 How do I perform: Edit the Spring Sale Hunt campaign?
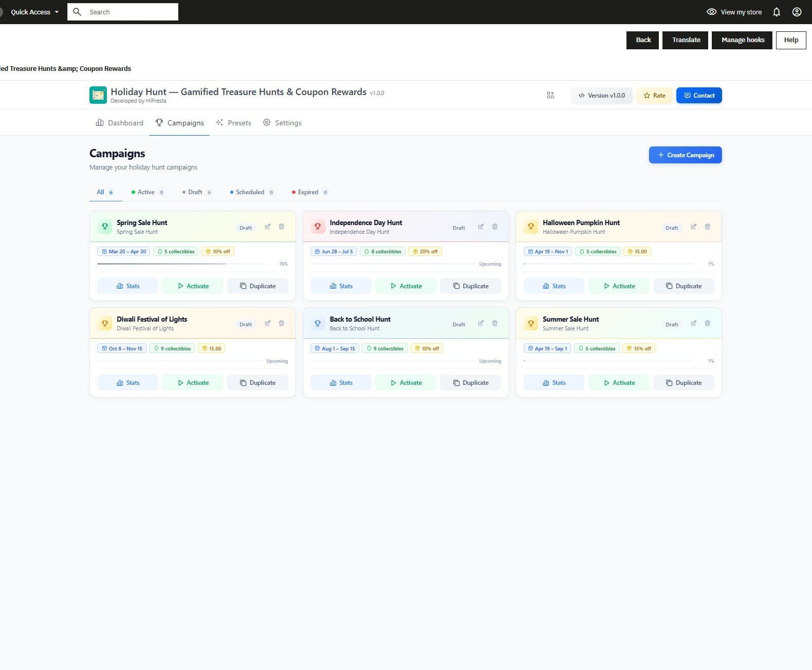pyautogui.click(x=267, y=227)
